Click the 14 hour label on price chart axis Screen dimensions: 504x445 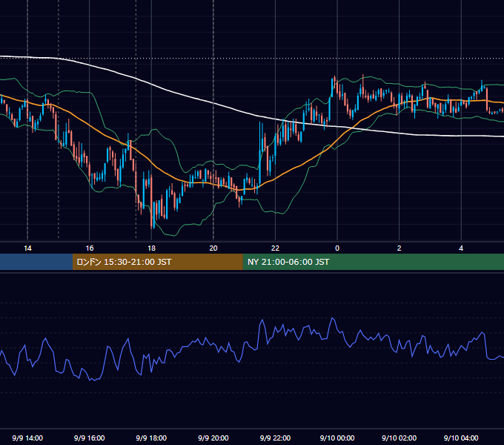pyautogui.click(x=27, y=248)
